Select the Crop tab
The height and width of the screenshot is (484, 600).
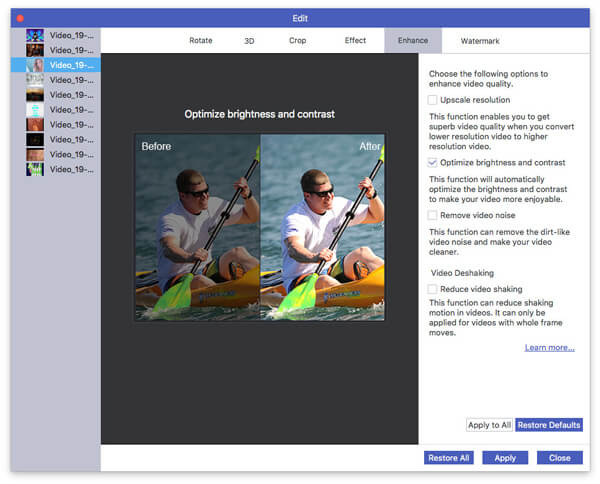297,41
